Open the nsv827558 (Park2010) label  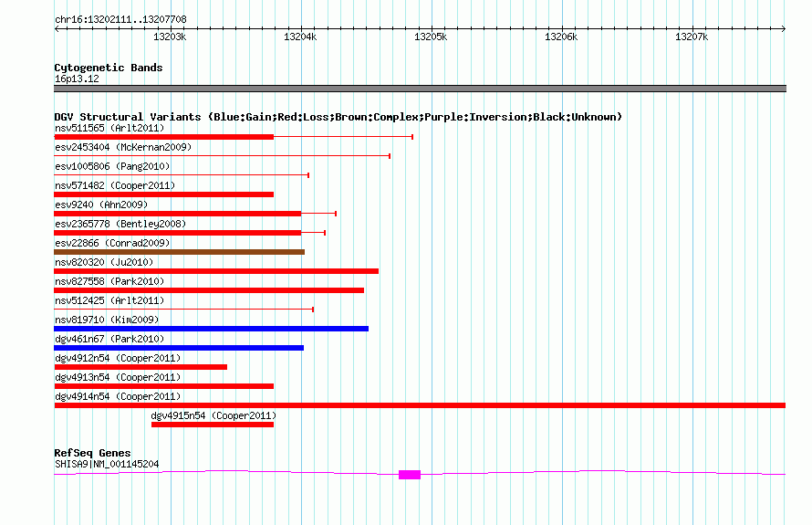[x=109, y=281]
